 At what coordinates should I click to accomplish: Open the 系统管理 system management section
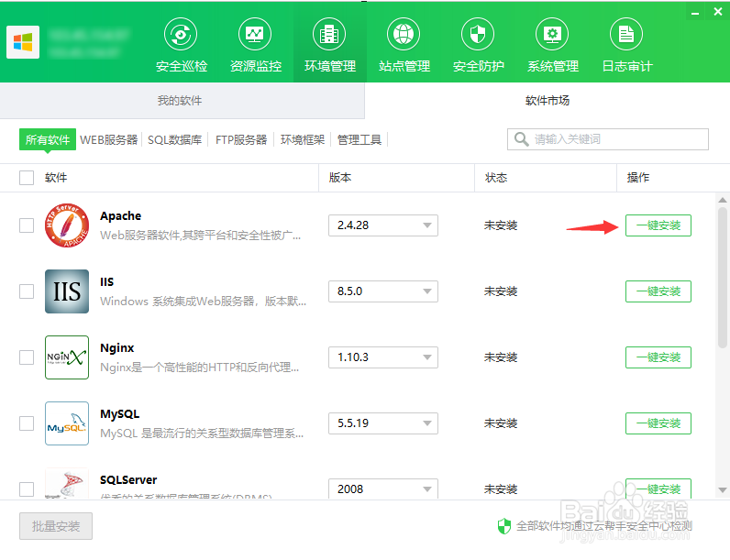pos(553,45)
